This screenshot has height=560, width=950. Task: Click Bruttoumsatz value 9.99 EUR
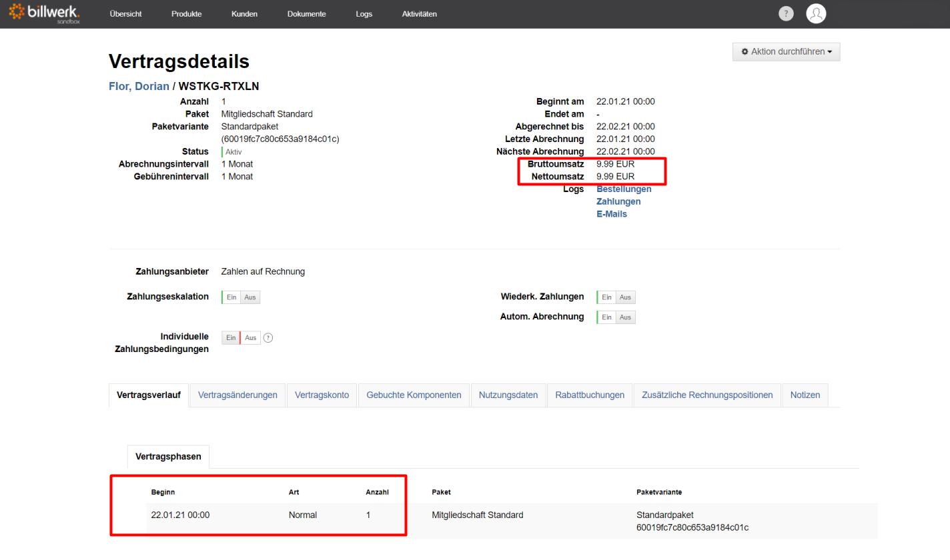615,164
